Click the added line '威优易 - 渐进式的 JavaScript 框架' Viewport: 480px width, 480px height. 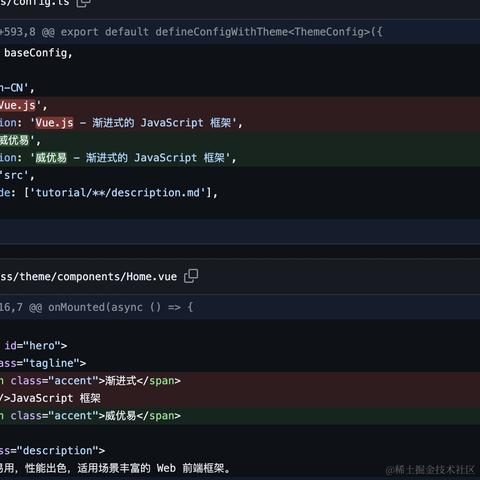coord(240,158)
